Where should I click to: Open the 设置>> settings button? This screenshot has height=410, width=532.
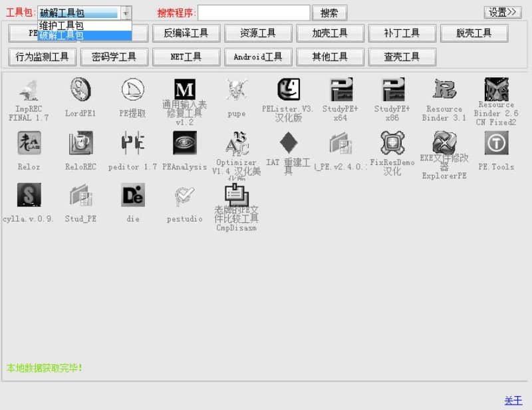(x=503, y=13)
